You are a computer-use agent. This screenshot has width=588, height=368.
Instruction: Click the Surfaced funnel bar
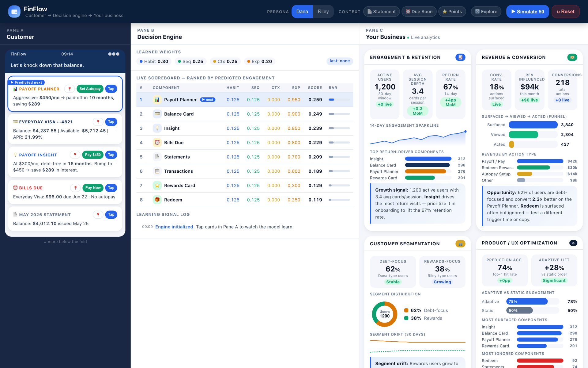point(533,125)
